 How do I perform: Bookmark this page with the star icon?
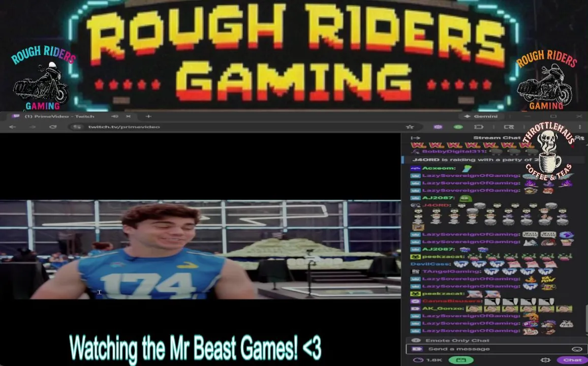coord(410,127)
